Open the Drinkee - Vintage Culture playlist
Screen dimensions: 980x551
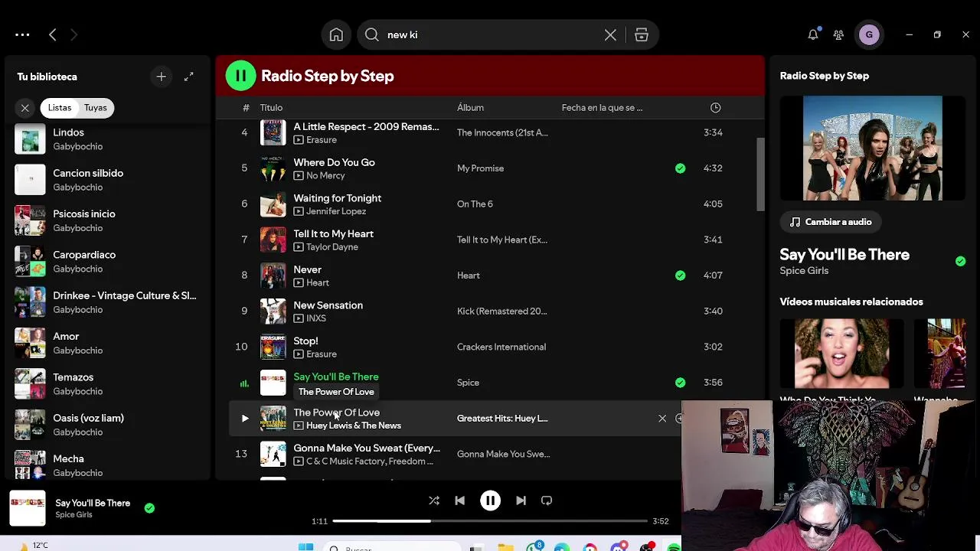point(107,302)
